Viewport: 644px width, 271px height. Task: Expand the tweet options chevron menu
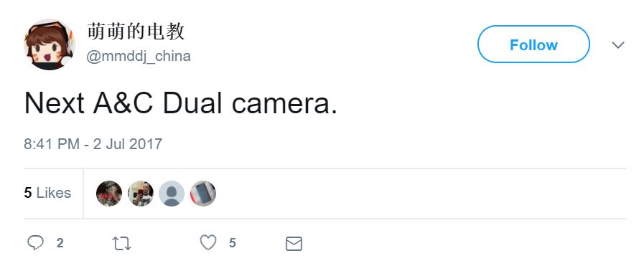click(617, 44)
